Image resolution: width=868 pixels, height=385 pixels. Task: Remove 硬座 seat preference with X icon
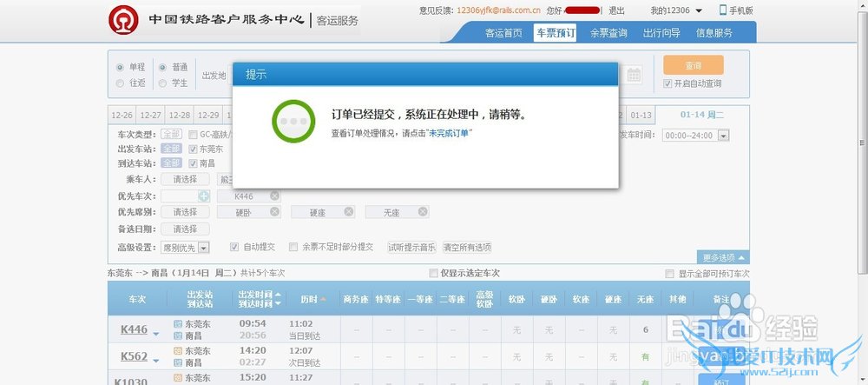click(349, 211)
